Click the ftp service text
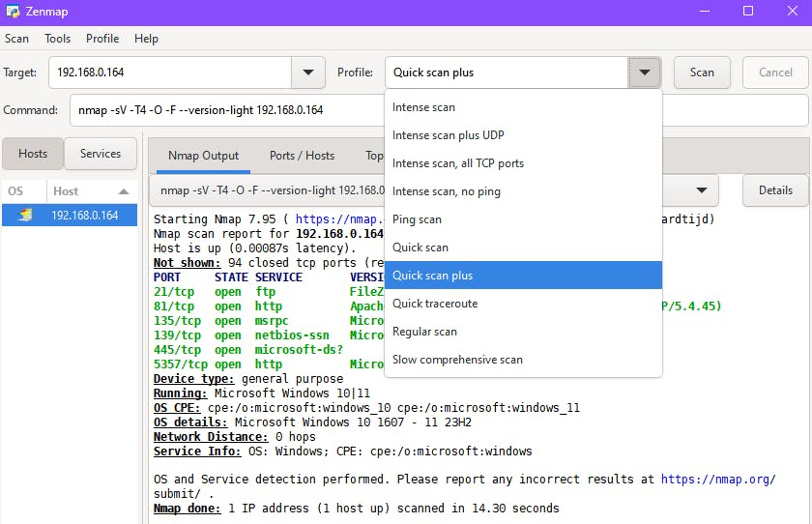This screenshot has width=812, height=524. click(x=265, y=292)
